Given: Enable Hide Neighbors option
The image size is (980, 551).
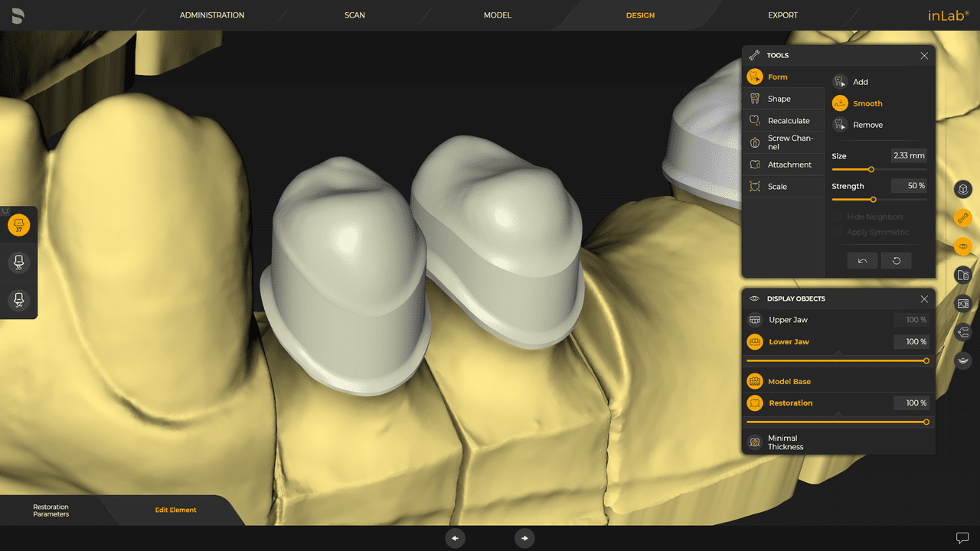Looking at the screenshot, I should [x=838, y=217].
